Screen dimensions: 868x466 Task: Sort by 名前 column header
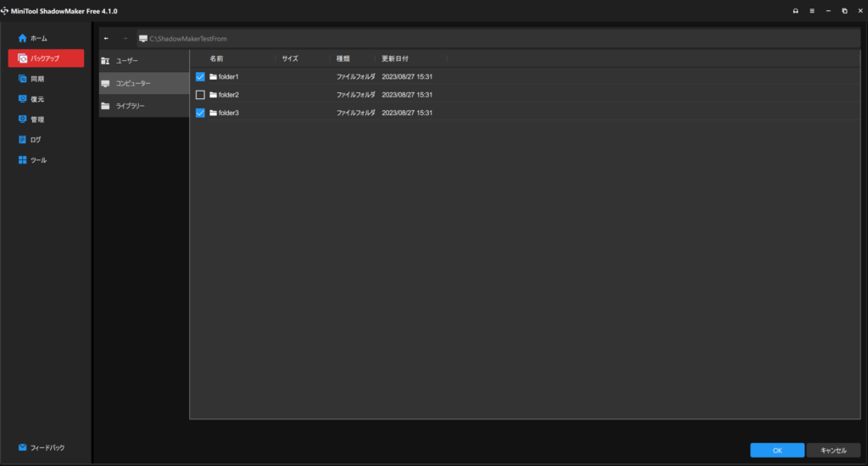[x=216, y=58]
